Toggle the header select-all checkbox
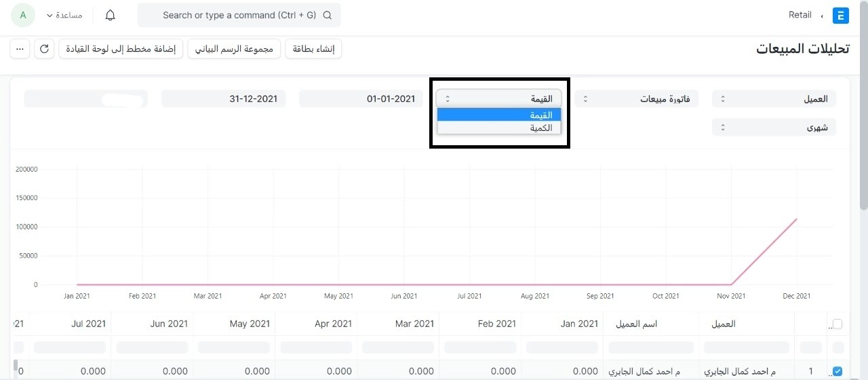This screenshot has width=868, height=380. tap(837, 324)
